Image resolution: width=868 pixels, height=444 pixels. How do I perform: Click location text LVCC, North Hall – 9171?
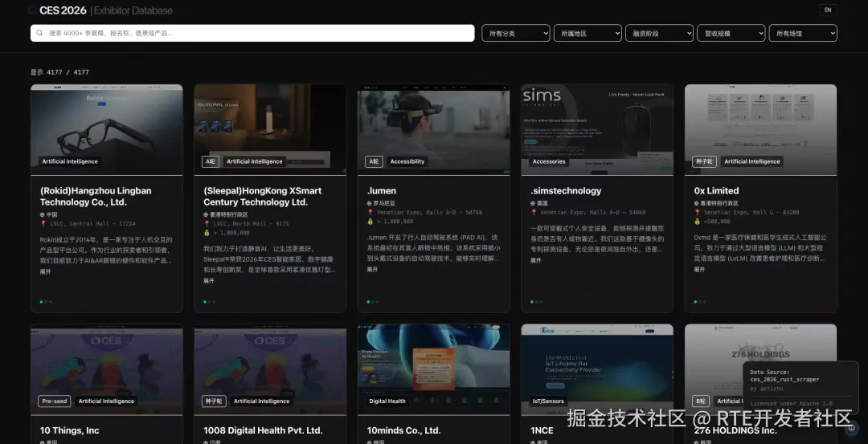click(x=250, y=223)
